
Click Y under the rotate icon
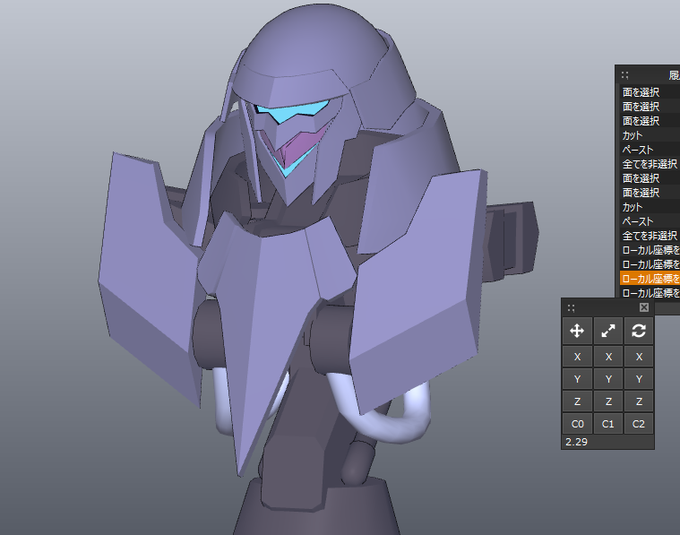tap(639, 379)
